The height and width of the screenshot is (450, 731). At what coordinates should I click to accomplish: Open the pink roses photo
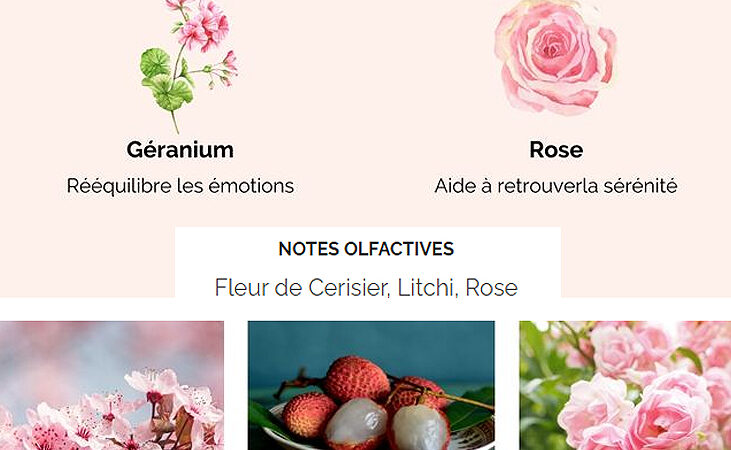[x=625, y=385]
